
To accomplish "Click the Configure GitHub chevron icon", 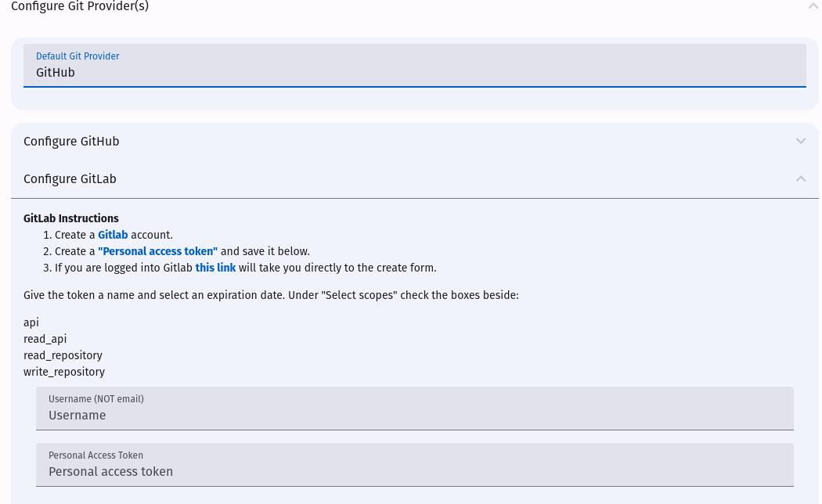I will tap(801, 141).
